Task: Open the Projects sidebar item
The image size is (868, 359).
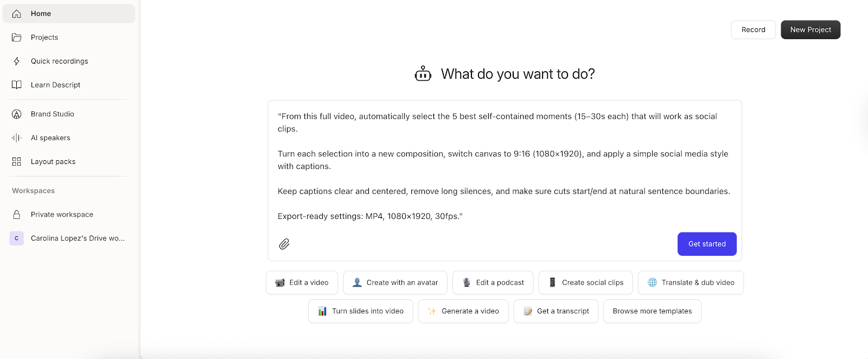Action: coord(44,37)
